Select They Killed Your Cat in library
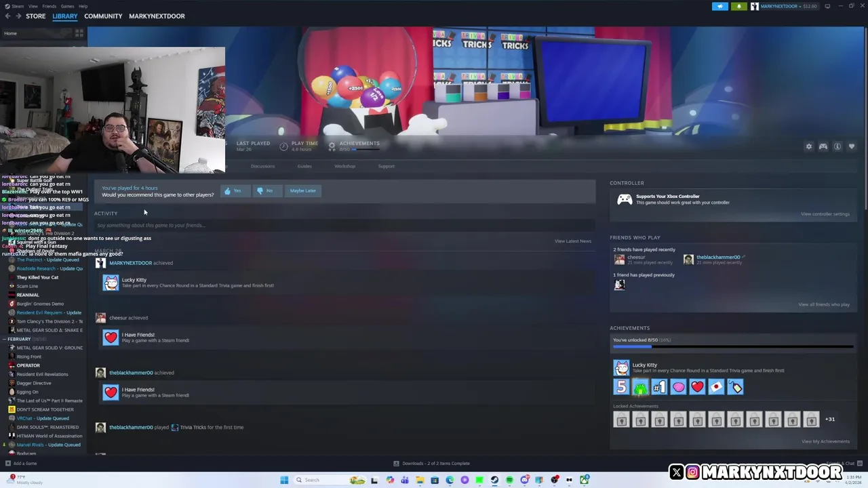Screen dimensions: 868x488 click(x=37, y=277)
